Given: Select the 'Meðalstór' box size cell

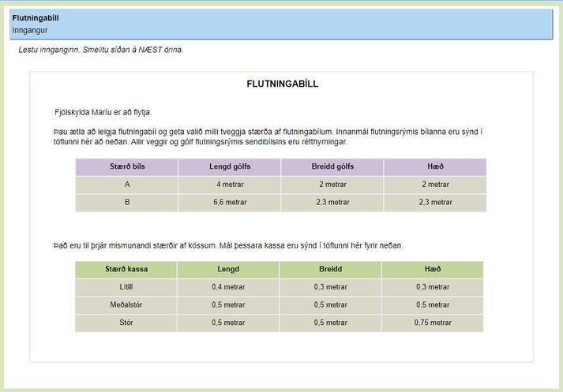Looking at the screenshot, I should tap(126, 305).
